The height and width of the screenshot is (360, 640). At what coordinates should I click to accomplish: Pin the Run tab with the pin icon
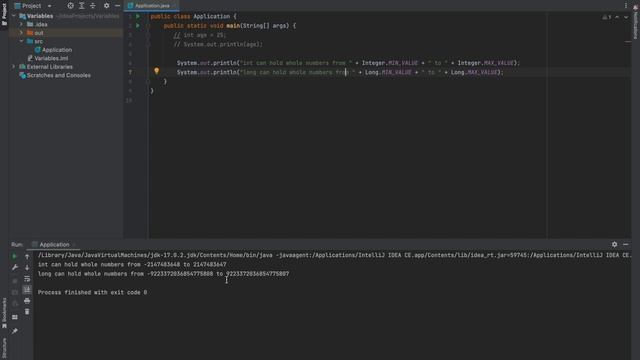[15, 331]
